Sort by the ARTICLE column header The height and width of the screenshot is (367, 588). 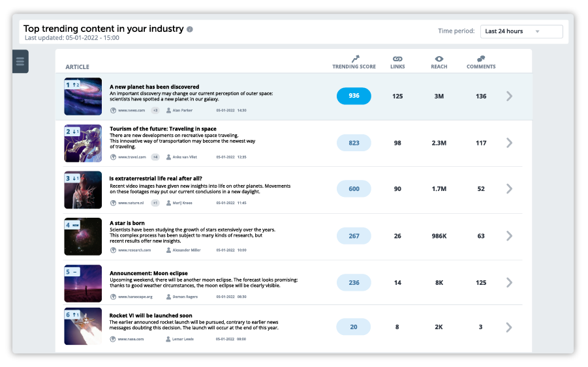pos(78,67)
